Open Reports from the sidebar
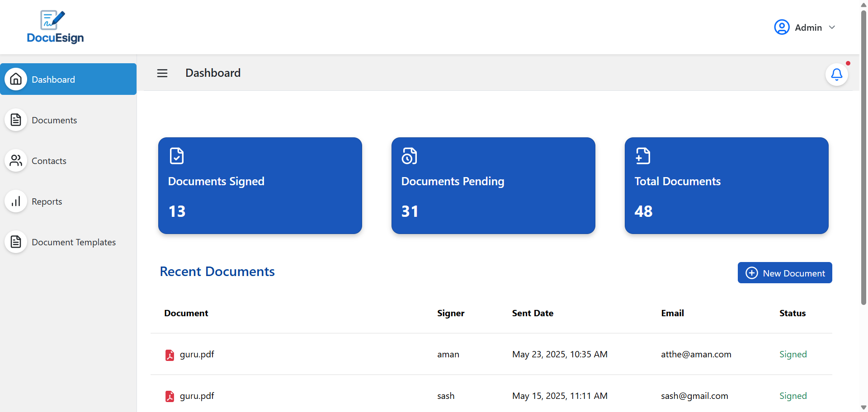This screenshot has height=412, width=868. pyautogui.click(x=47, y=201)
